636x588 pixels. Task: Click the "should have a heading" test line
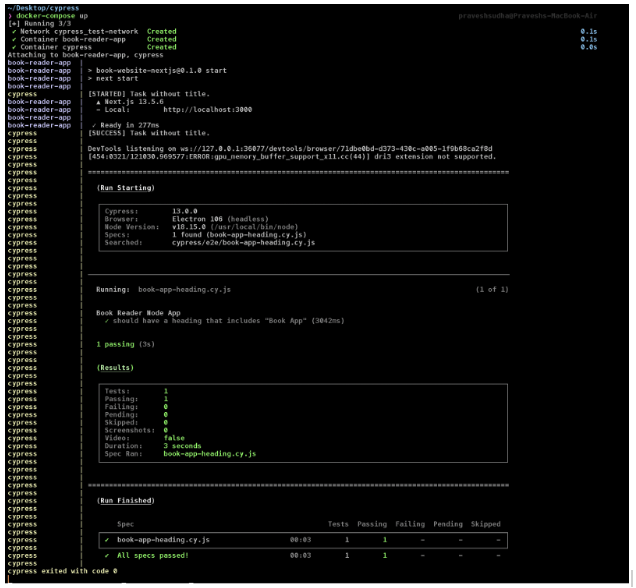tap(224, 321)
